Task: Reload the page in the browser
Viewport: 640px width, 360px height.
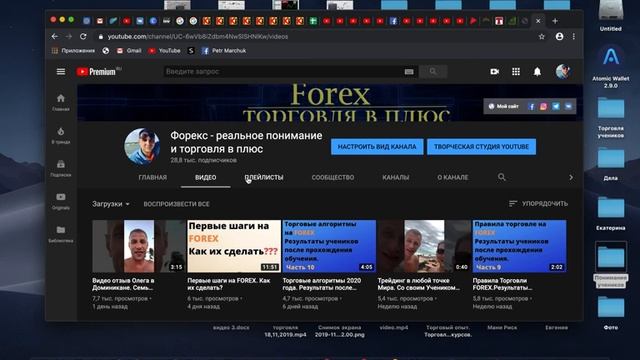Action: click(83, 36)
